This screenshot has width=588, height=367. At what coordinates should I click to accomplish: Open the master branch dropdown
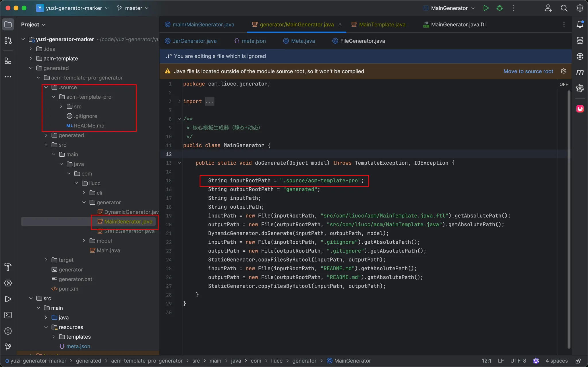click(x=133, y=8)
